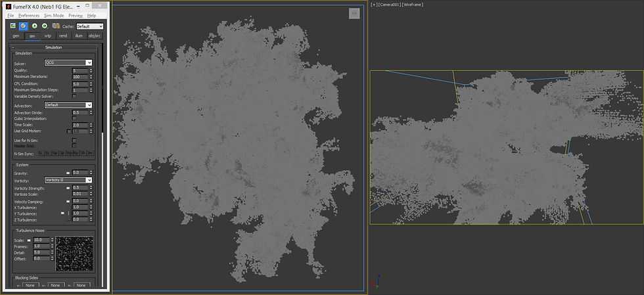This screenshot has height=295, width=644.
Task: Open the Advection dropdown
Action: pyautogui.click(x=68, y=104)
